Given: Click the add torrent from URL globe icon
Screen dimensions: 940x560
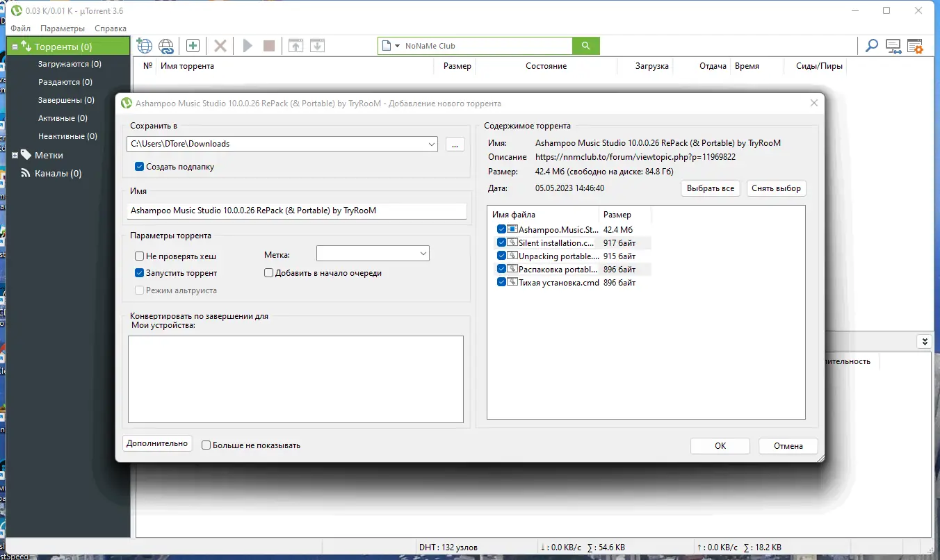Looking at the screenshot, I should (144, 46).
